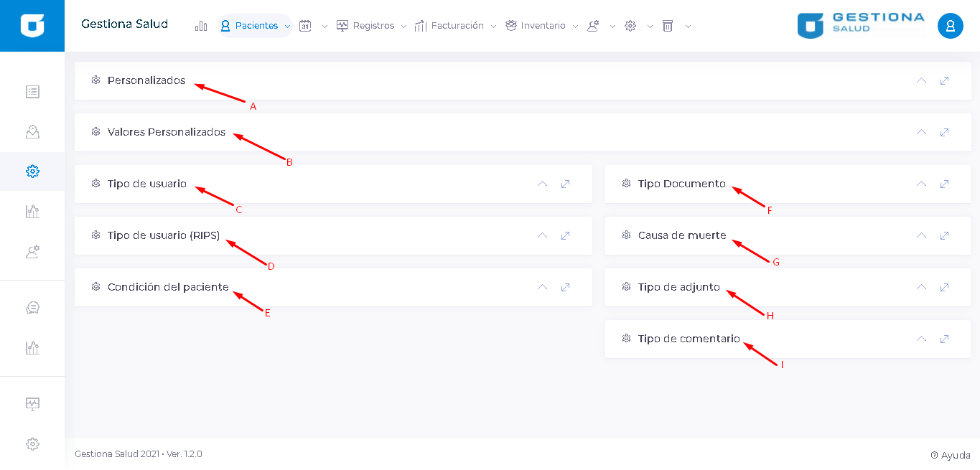Image resolution: width=980 pixels, height=470 pixels.
Task: Open the Inventario menu
Action: 543,26
